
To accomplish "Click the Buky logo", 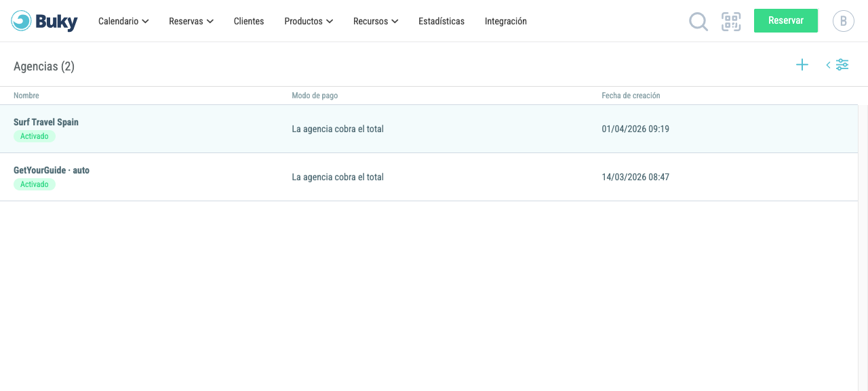I will (44, 21).
